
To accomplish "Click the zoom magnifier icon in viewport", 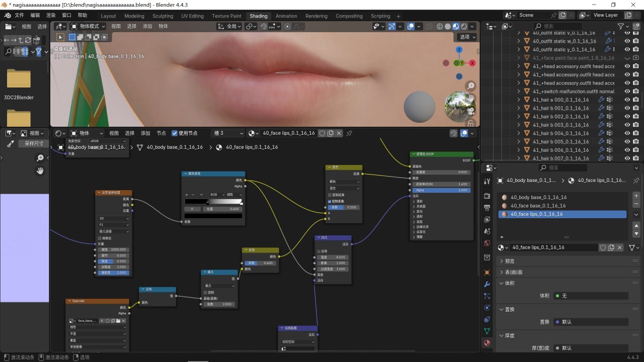I will pos(470,86).
